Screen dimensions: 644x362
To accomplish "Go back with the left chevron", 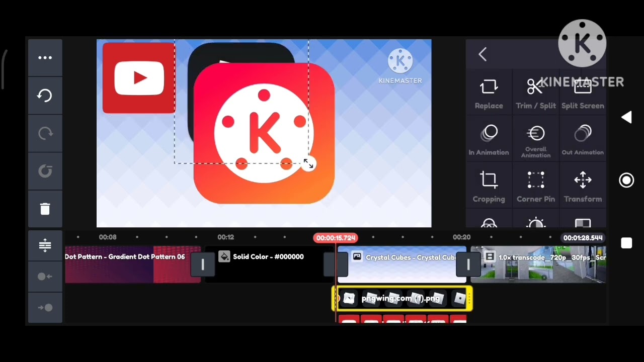I will click(482, 54).
